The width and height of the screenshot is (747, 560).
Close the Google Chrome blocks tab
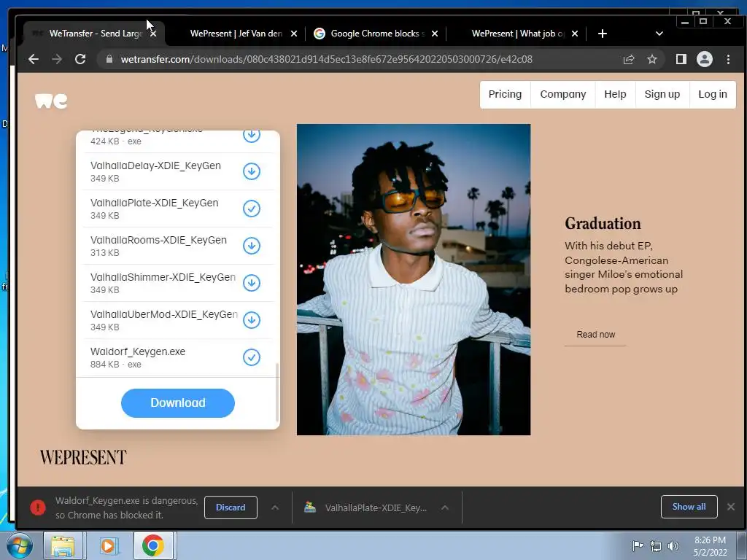click(x=435, y=34)
